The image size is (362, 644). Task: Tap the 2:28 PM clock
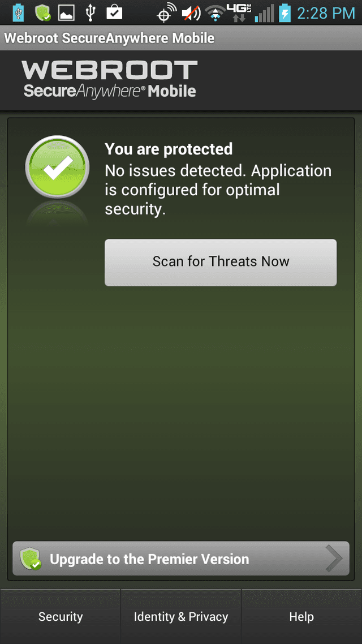click(326, 12)
